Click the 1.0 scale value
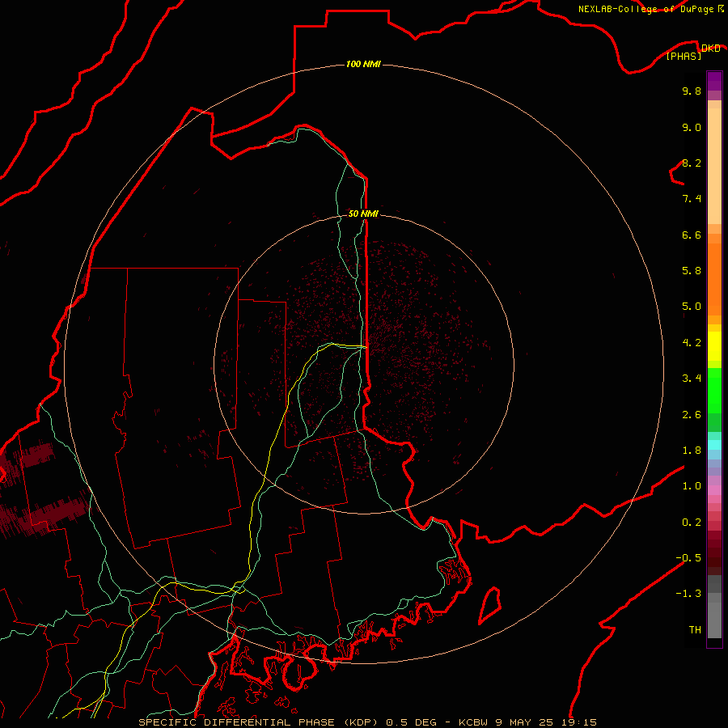The width and height of the screenshot is (728, 728). coord(692,486)
